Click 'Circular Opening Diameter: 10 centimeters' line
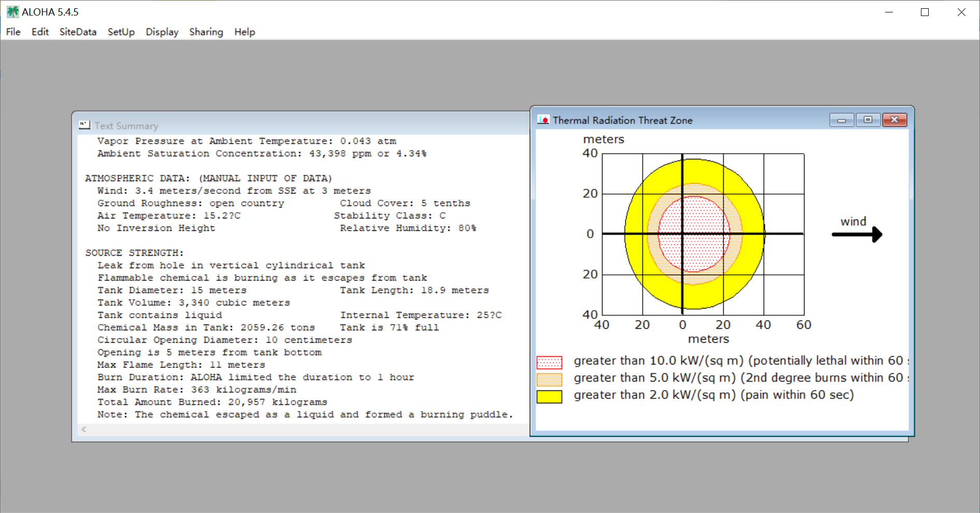Viewport: 980px width, 513px height. tap(225, 340)
